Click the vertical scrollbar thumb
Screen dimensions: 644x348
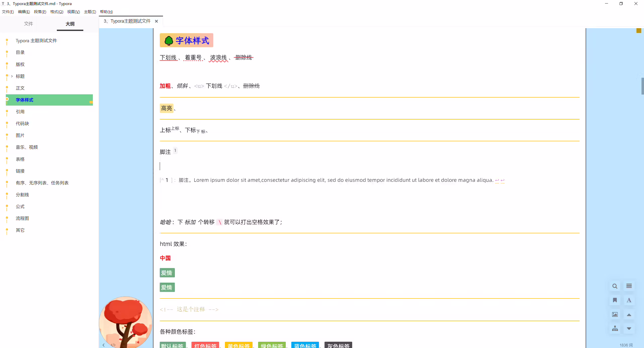pos(642,86)
